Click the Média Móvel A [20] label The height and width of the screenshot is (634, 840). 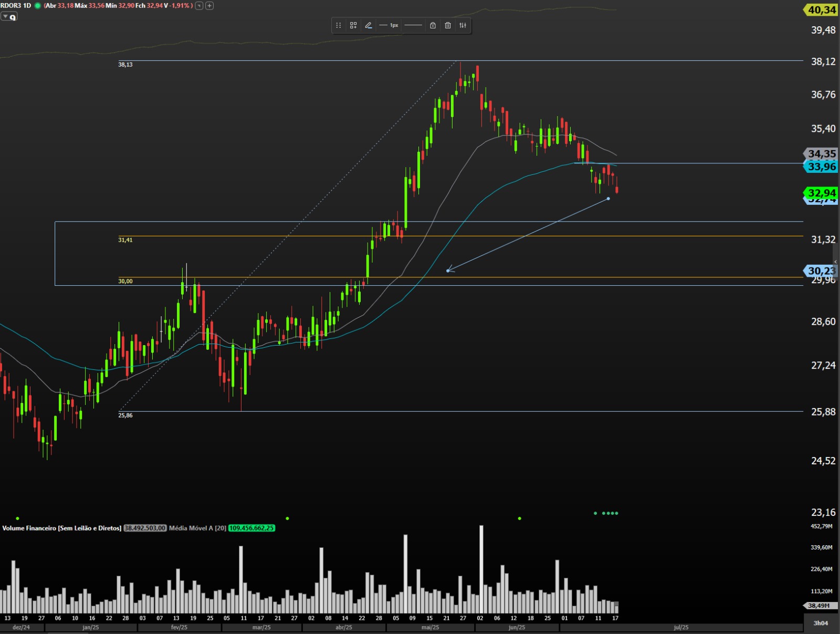click(x=197, y=528)
